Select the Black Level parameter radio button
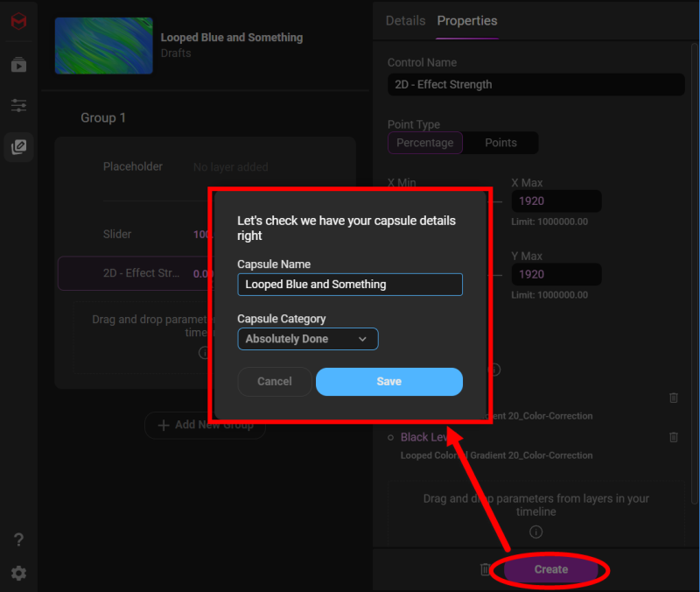The image size is (700, 592). coord(388,437)
